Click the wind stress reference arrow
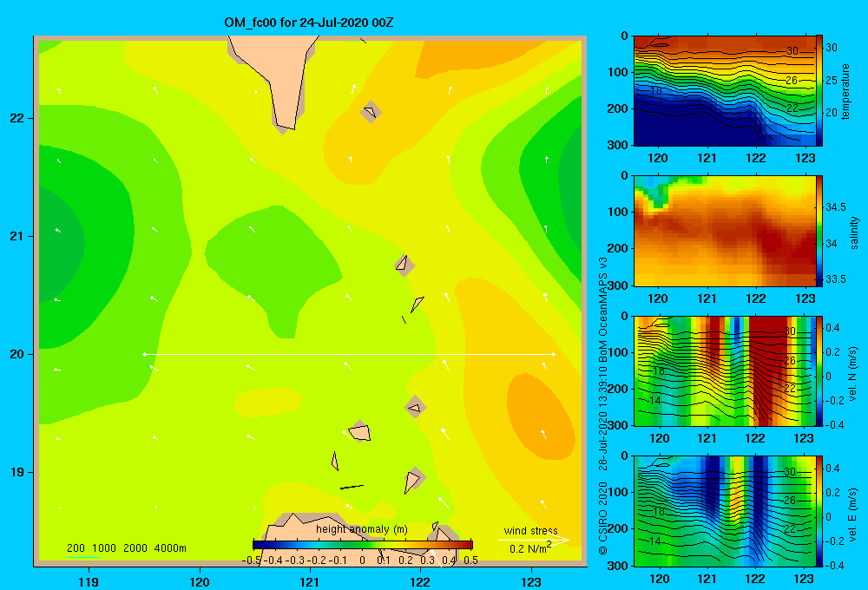This screenshot has height=590, width=868. pos(534,540)
